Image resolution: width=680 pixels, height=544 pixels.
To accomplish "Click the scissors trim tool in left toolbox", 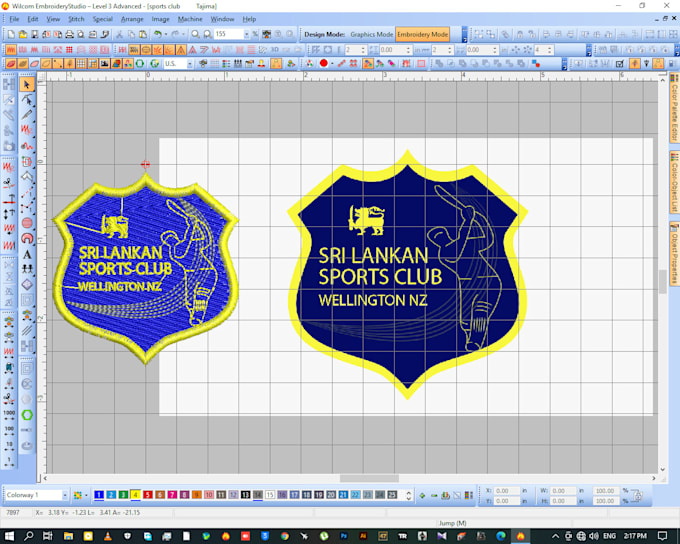I will pos(9,183).
